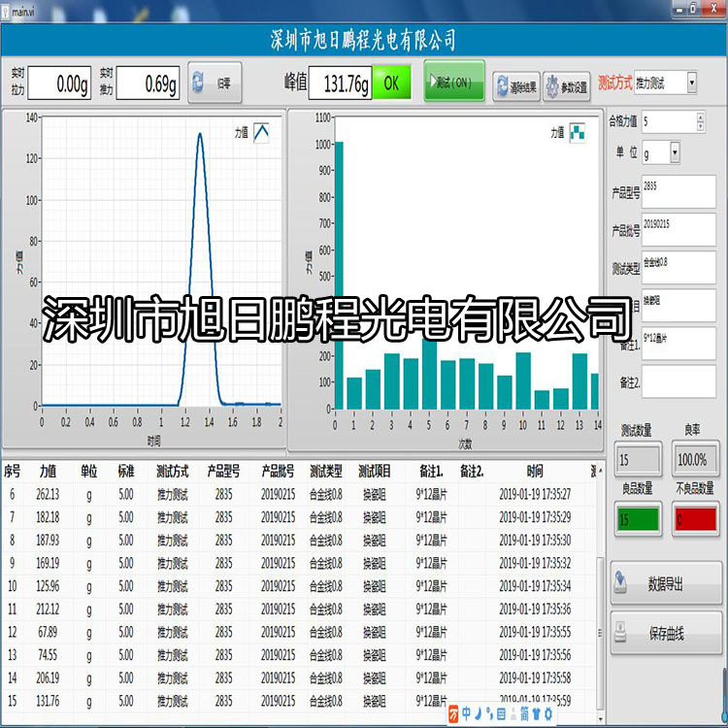Click the 备注1 field containing 9*12晶片

(678, 343)
